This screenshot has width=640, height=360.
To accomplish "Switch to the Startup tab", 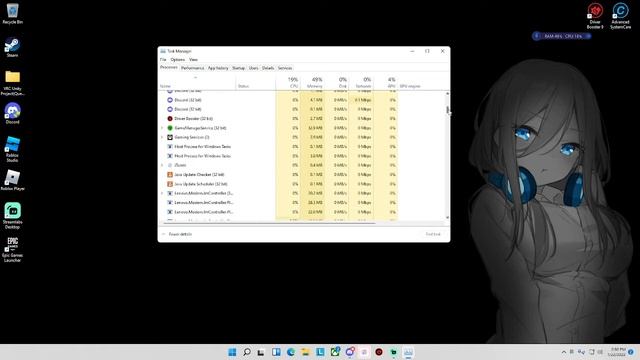I will pos(238,68).
